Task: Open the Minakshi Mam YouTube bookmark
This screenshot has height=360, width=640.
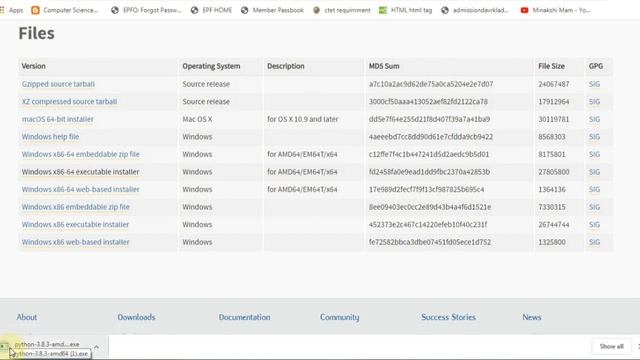Action: point(556,10)
